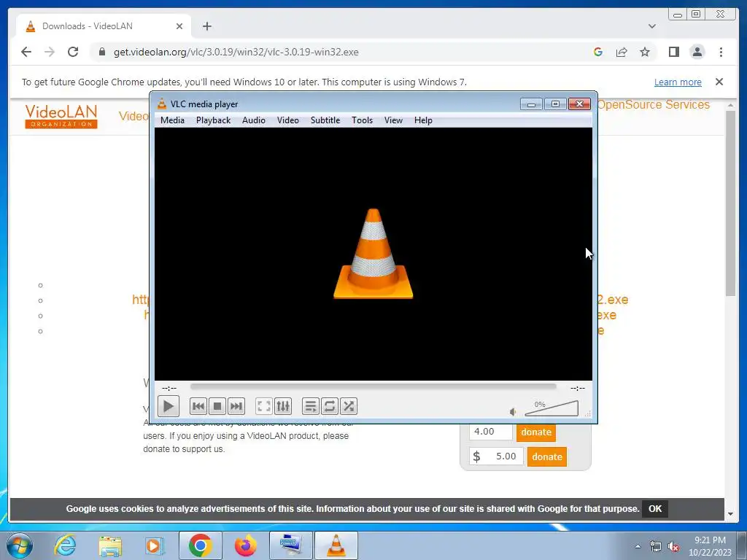Toggle VLC random shuffle button

click(348, 406)
